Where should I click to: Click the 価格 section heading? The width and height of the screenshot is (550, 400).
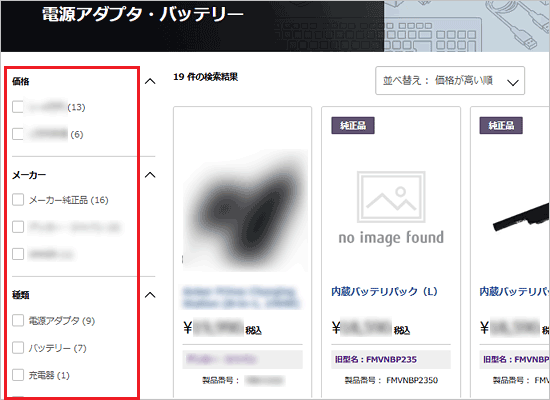click(x=21, y=81)
